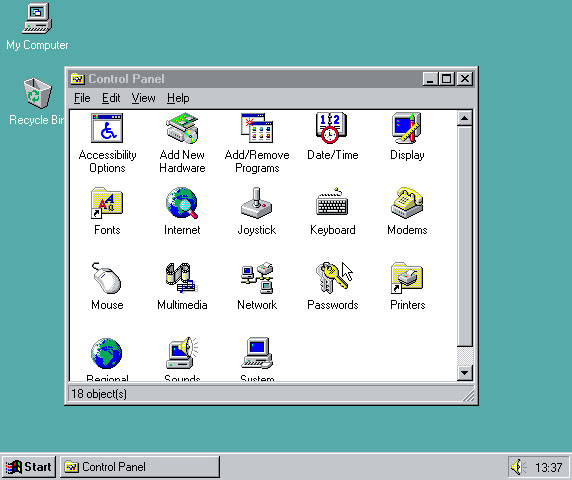Select the Regional settings globe icon
Image resolution: width=572 pixels, height=480 pixels.
(107, 353)
